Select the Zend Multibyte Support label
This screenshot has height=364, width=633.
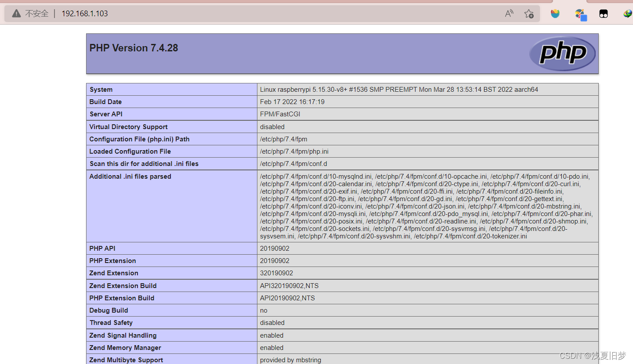click(x=126, y=360)
